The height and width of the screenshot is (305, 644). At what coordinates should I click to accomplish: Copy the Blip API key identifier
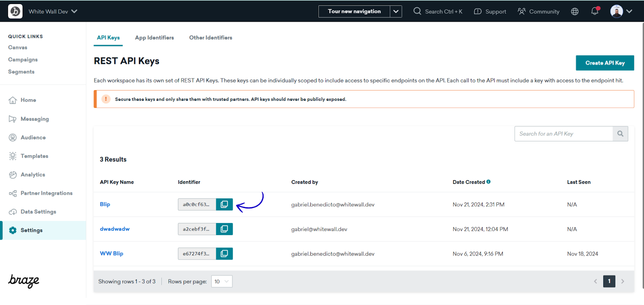pos(224,204)
